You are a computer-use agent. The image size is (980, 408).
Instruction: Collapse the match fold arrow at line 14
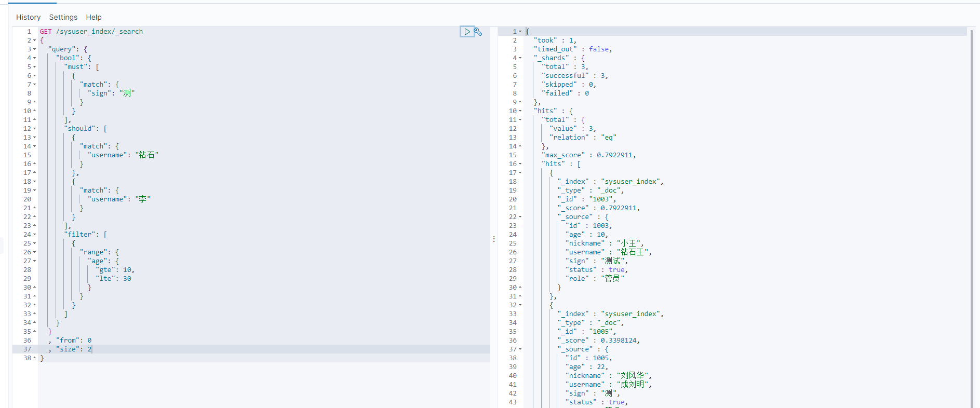pyautogui.click(x=35, y=146)
